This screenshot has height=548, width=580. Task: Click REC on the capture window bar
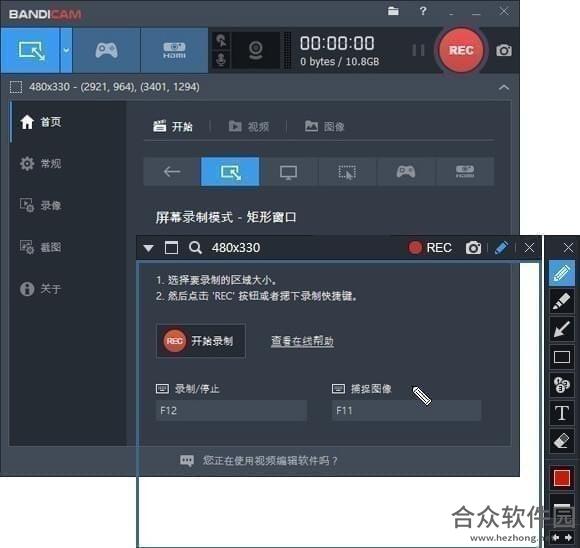[430, 248]
